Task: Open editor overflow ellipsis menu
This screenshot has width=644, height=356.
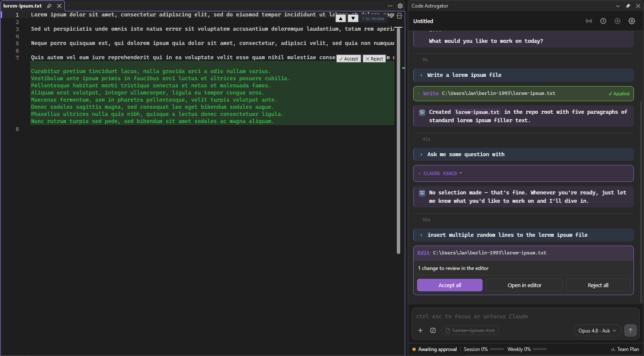Action: click(390, 6)
